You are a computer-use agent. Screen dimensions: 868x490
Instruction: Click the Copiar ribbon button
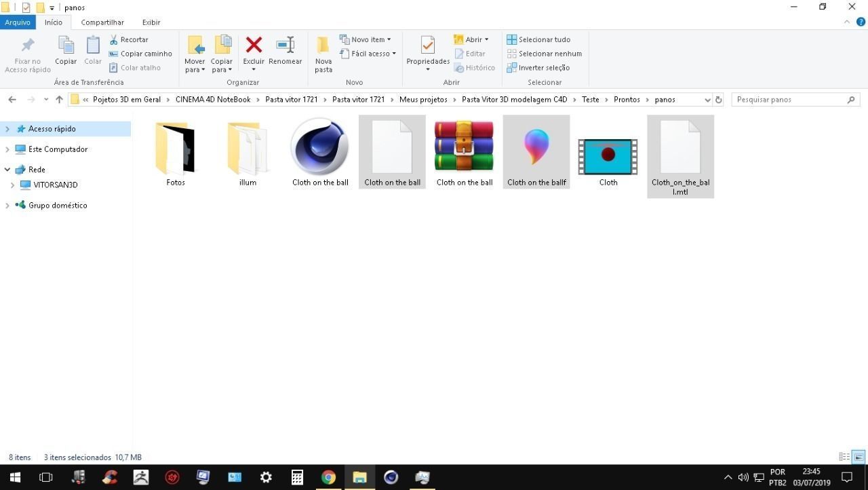click(66, 51)
